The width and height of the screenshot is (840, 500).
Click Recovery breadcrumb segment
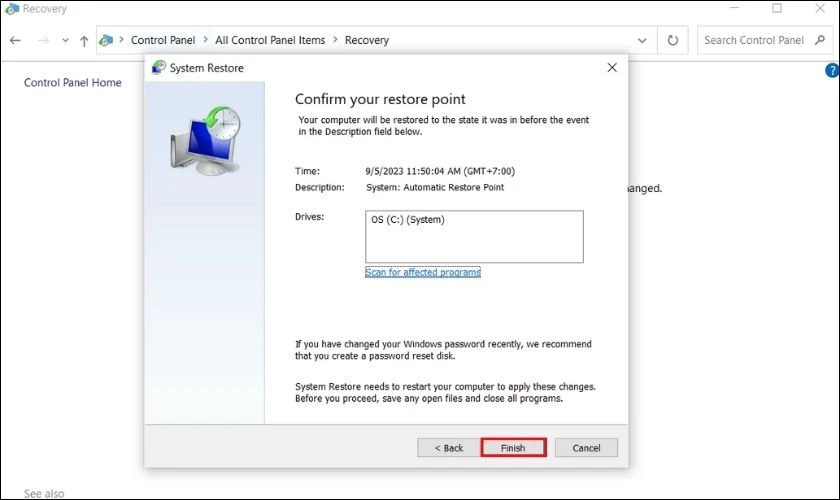pyautogui.click(x=366, y=40)
